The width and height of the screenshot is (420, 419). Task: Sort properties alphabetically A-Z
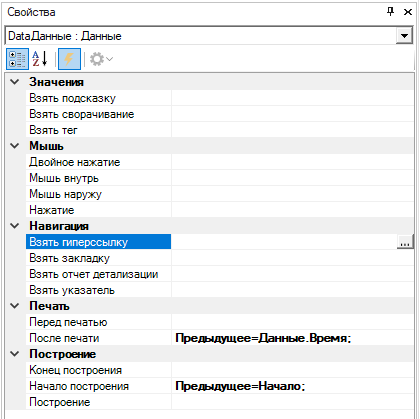click(40, 59)
